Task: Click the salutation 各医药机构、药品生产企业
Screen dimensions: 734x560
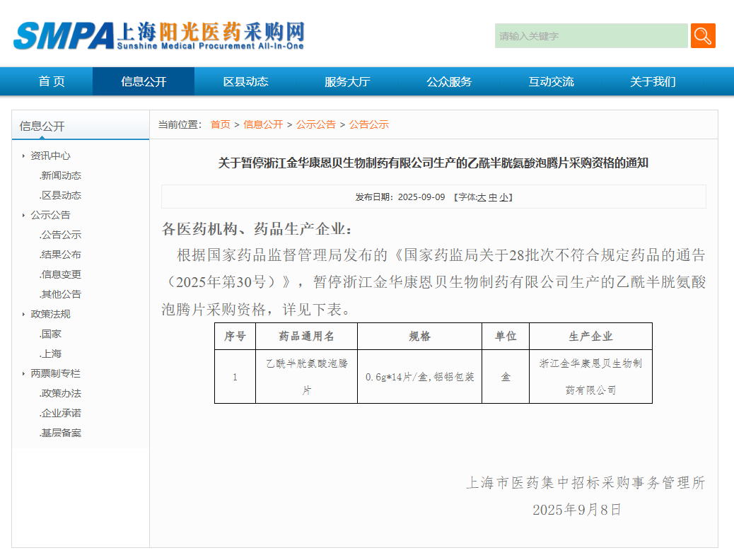Action: (257, 229)
